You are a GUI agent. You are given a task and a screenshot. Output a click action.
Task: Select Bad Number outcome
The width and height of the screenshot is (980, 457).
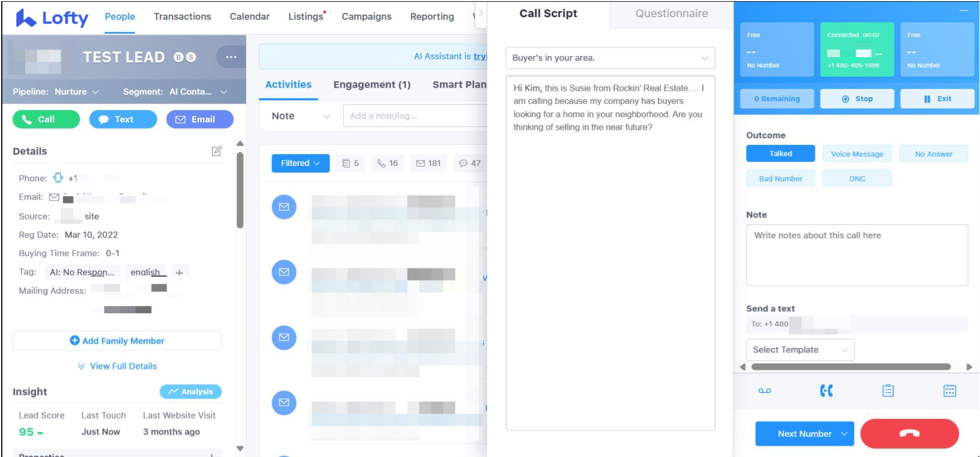(x=780, y=178)
